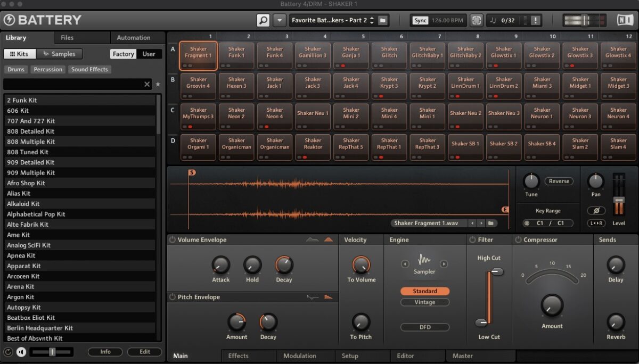
Task: Open the sample folder icon beside Shaker Fragment 1.wav
Action: (x=490, y=224)
